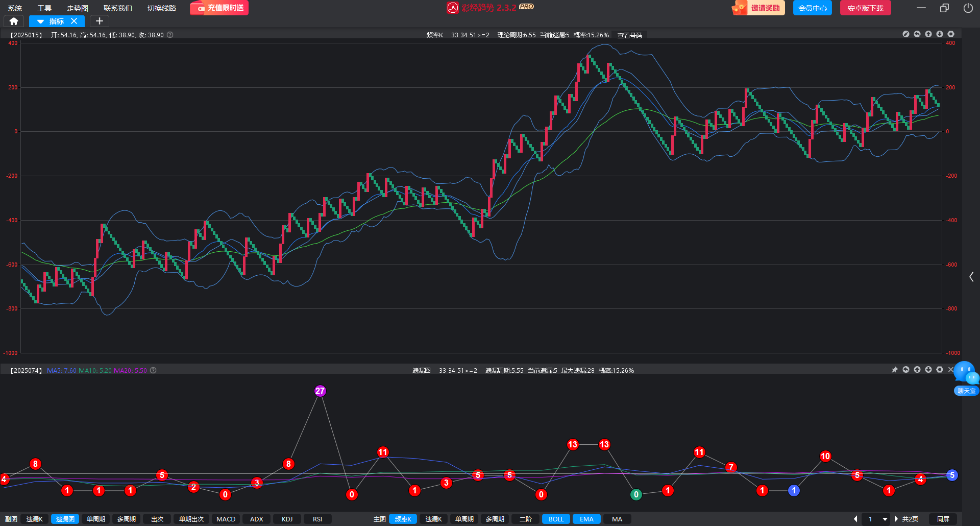Click the purple 27 data point marker
The width and height of the screenshot is (980, 526).
pos(320,391)
